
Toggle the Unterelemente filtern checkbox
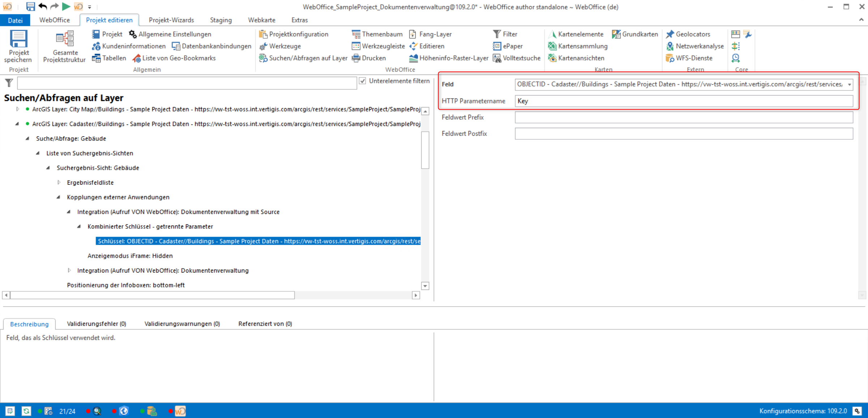coord(362,81)
